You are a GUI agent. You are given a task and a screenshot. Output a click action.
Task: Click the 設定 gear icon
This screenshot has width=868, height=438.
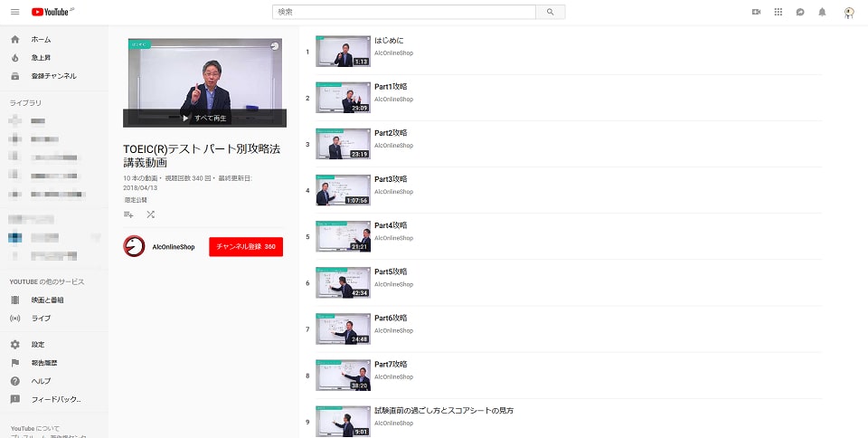coord(15,345)
